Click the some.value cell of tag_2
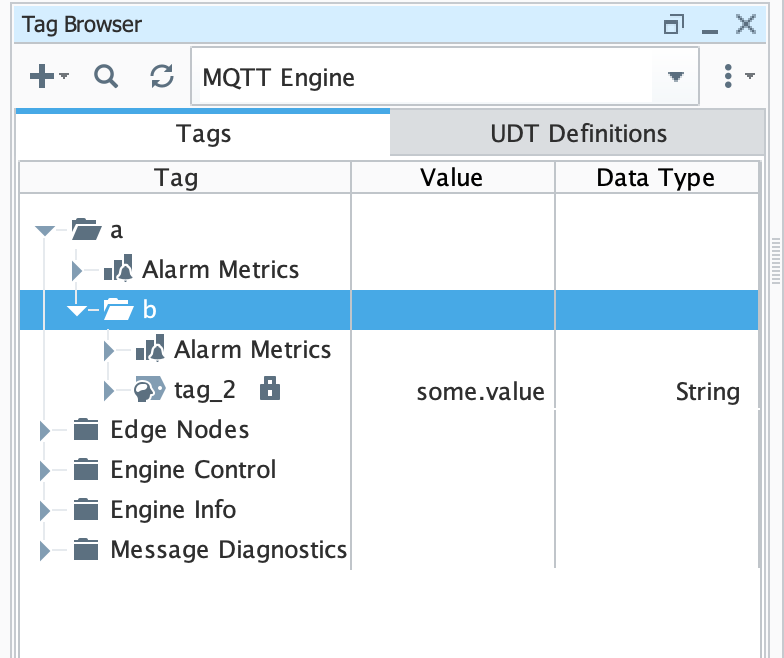The height and width of the screenshot is (658, 784). click(480, 391)
